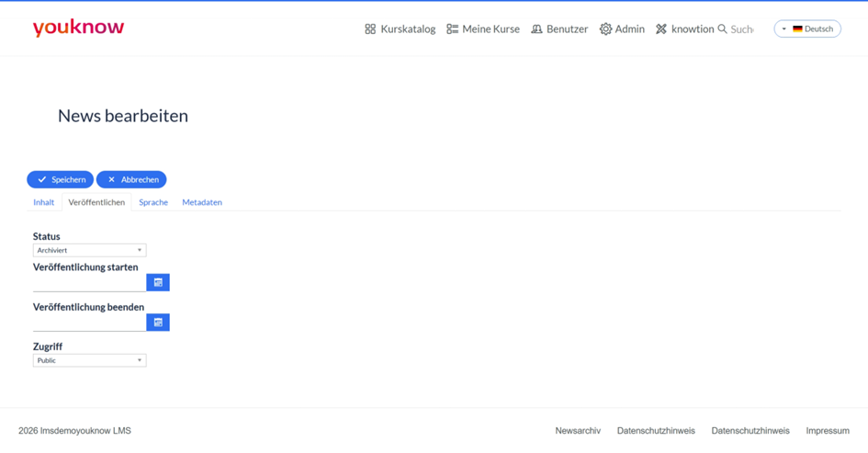Go to youknow logo home
This screenshot has height=453, width=868.
[x=79, y=28]
